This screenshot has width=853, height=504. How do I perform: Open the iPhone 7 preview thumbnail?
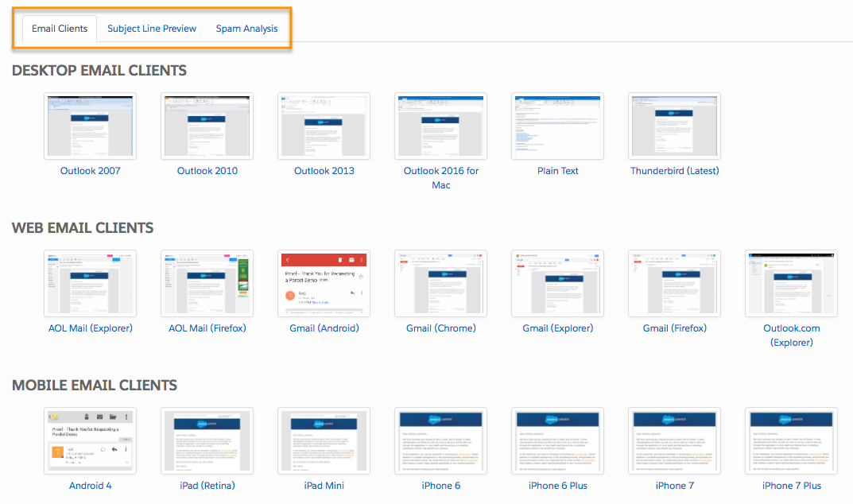click(675, 441)
